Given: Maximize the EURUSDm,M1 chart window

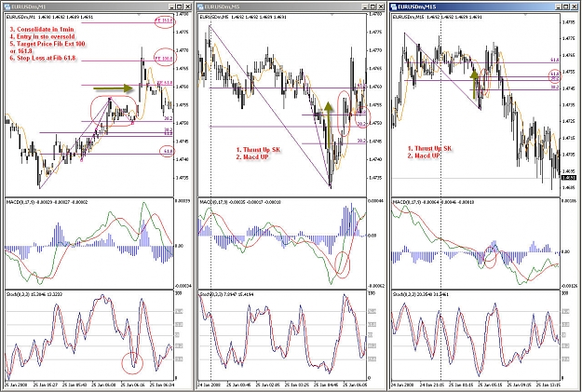Looking at the screenshot, I should coord(180,7).
